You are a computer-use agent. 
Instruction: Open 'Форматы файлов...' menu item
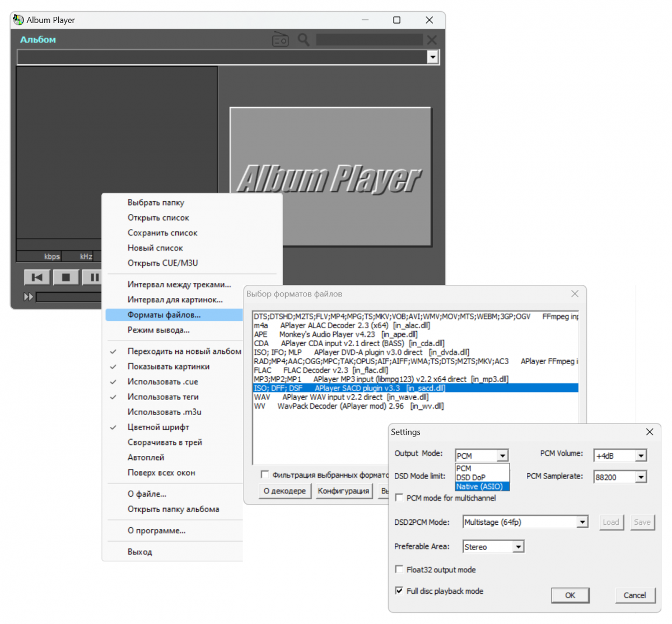point(174,314)
